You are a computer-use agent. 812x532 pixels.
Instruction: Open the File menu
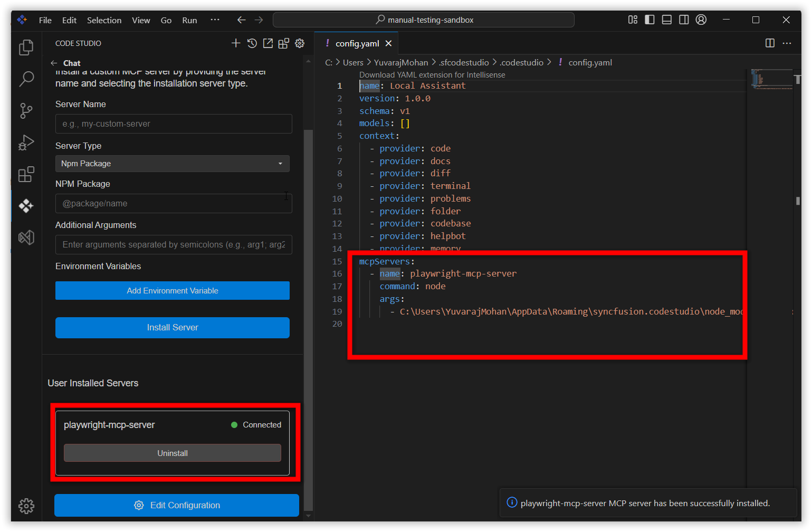(45, 20)
